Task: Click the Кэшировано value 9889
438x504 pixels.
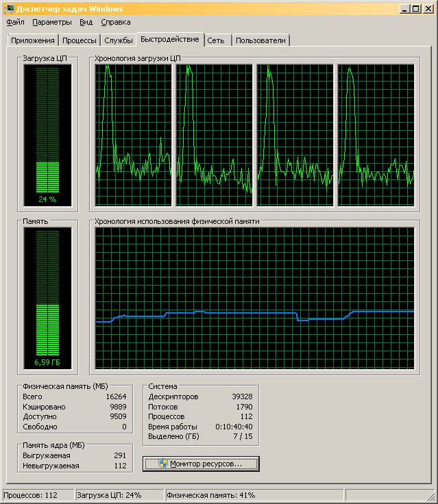Action: click(x=118, y=407)
